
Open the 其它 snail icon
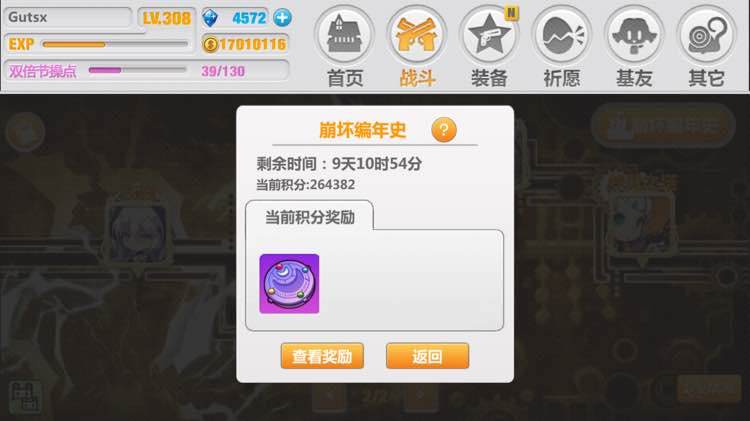coord(706,35)
